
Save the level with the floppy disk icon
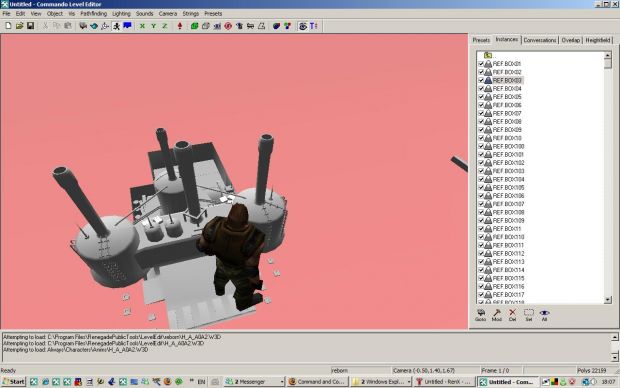pos(30,26)
